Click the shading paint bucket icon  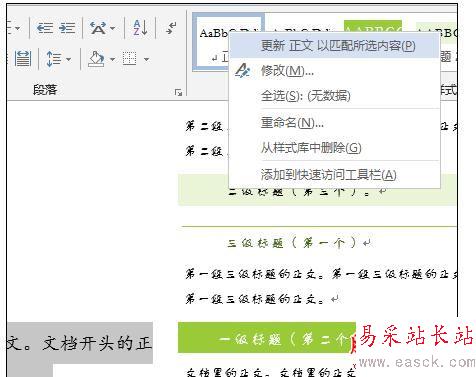click(96, 59)
